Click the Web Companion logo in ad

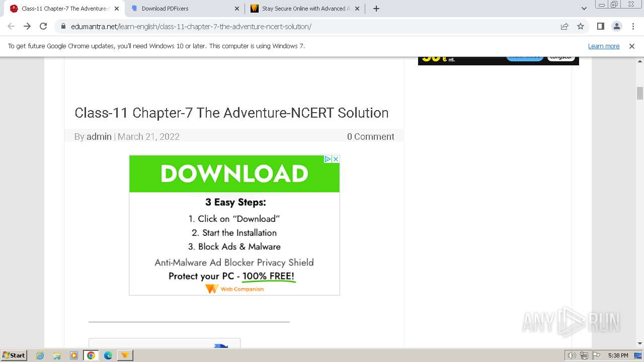click(x=234, y=289)
